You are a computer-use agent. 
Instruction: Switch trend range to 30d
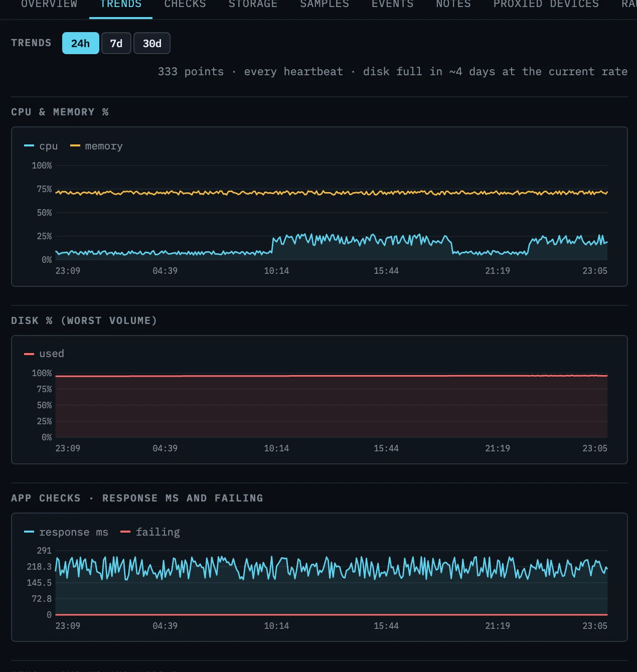click(152, 43)
